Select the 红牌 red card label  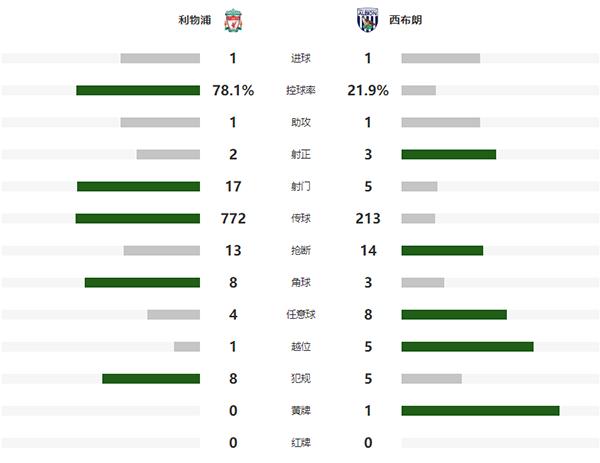[300, 442]
